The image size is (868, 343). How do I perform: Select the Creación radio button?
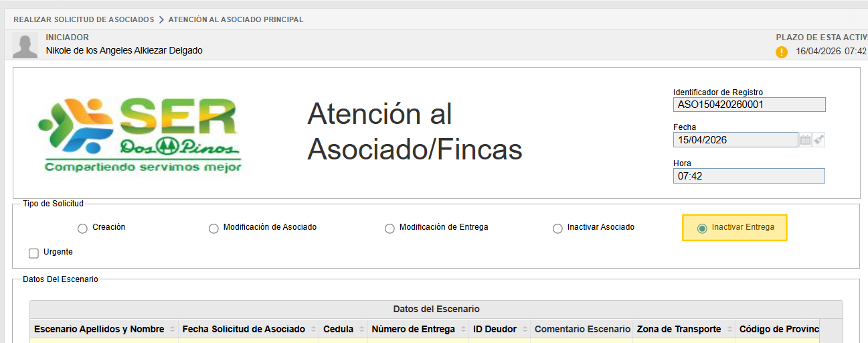82,228
